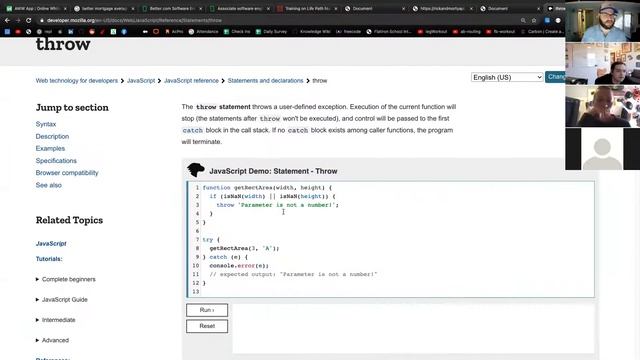This screenshot has width=640, height=360.
Task: Go forward with the browser forward arrow
Action: pyautogui.click(x=18, y=20)
